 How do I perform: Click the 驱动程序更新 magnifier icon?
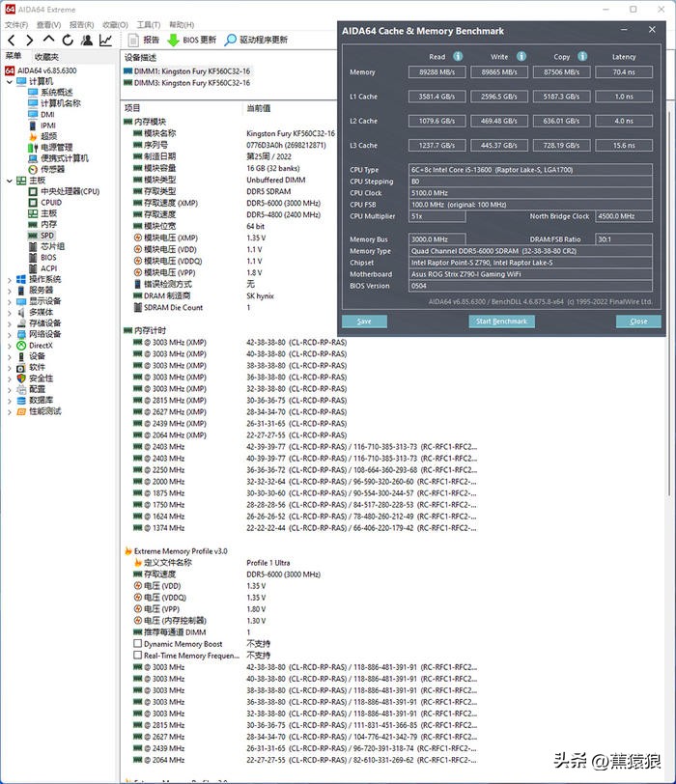tap(230, 40)
